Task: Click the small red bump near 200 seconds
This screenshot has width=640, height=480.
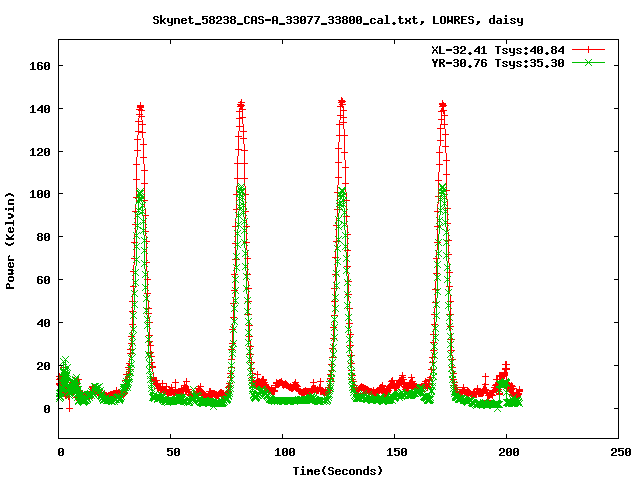Action: (x=505, y=367)
